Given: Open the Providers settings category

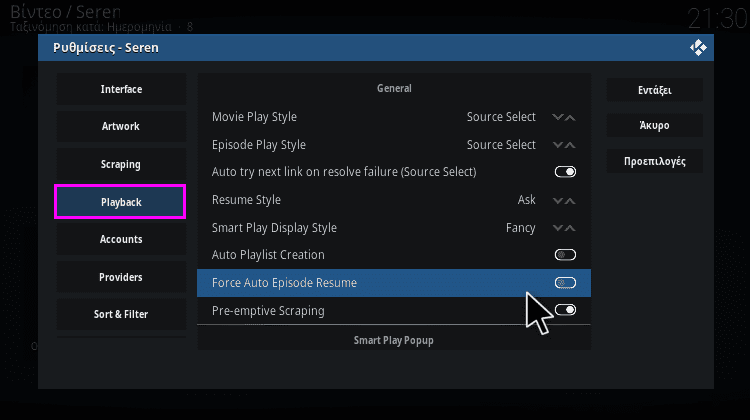Looking at the screenshot, I should click(121, 277).
